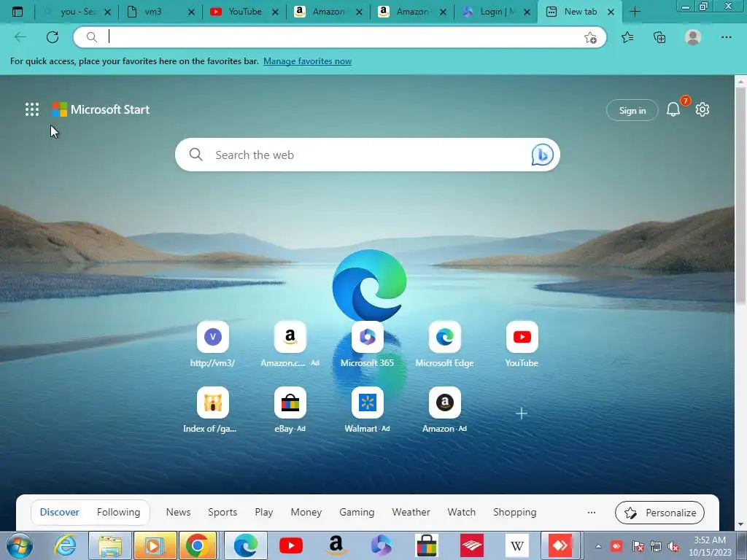This screenshot has width=747, height=560.
Task: Click the muted volume tray icon
Action: click(673, 546)
